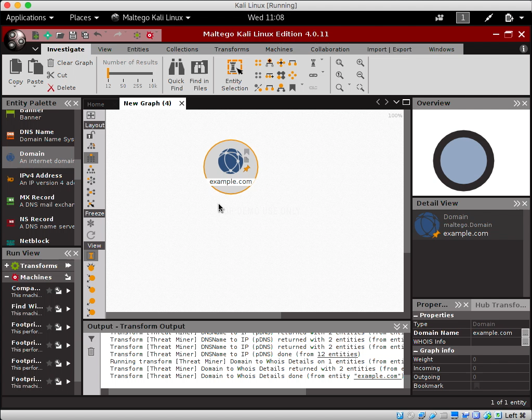Run the Company Stalker machine play arrow

tap(69, 291)
